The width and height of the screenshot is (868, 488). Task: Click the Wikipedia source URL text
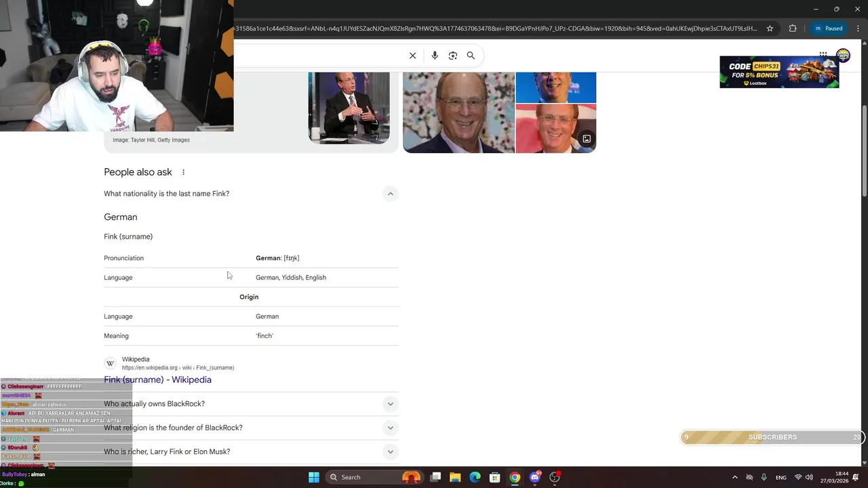pos(178,368)
